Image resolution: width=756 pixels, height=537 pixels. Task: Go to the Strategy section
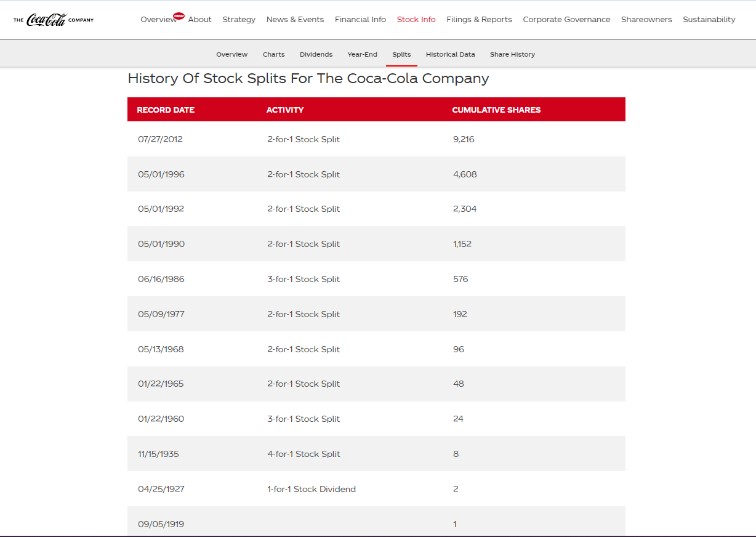point(239,20)
